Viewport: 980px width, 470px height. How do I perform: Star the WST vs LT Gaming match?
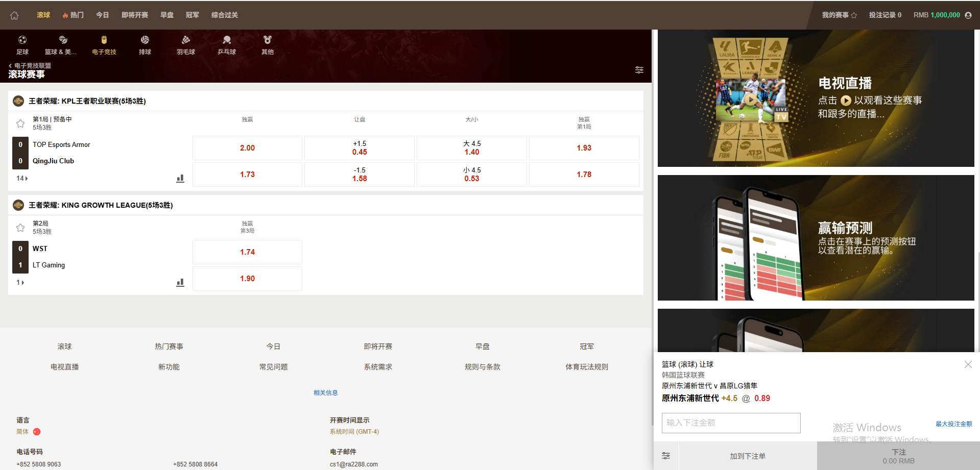20,228
